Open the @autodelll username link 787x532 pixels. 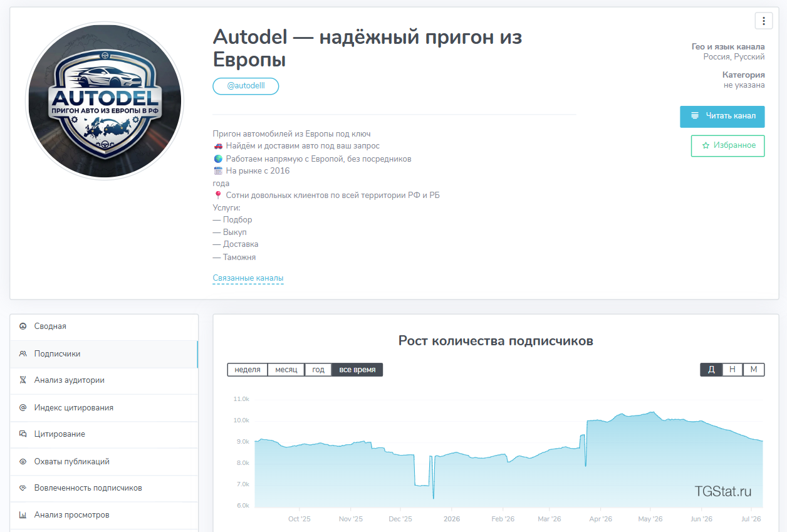pos(246,86)
